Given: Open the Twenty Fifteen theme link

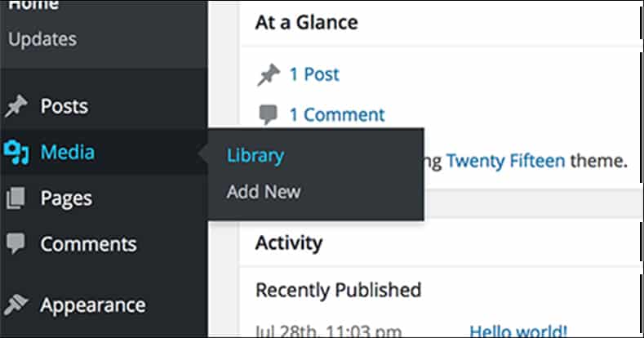Looking at the screenshot, I should 506,161.
